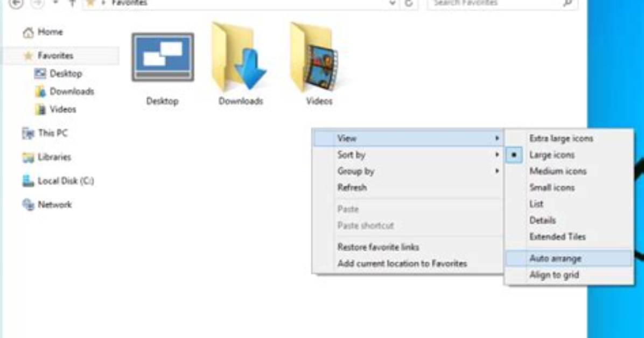
Task: Select the Small icons view
Action: 569,188
